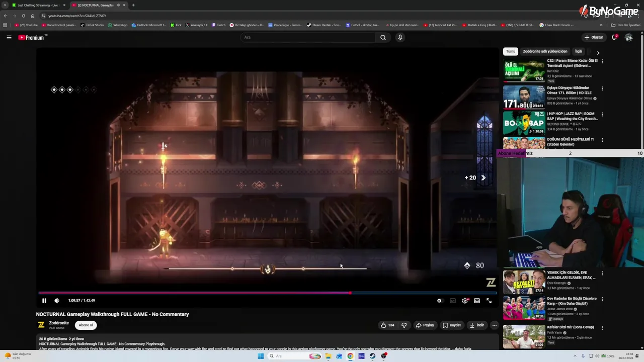Open options for Kafalar Bitti mi video
Screen dimensions: 644x362
click(x=602, y=328)
